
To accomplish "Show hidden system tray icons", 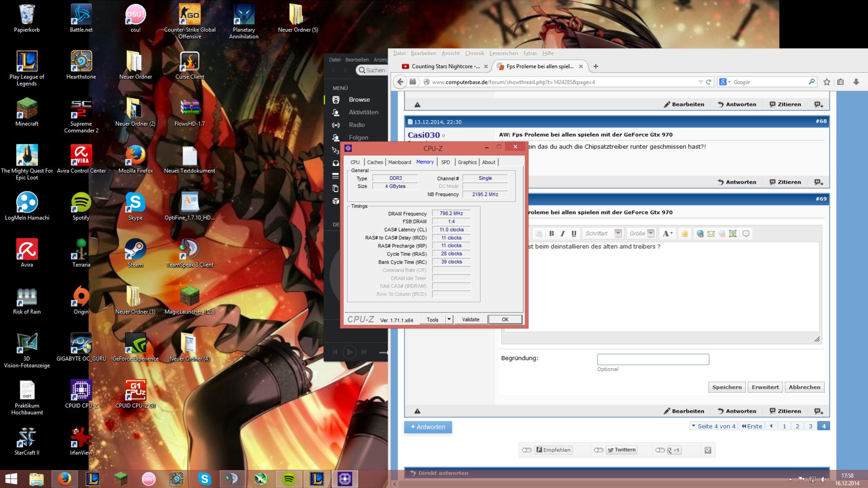I will click(790, 479).
